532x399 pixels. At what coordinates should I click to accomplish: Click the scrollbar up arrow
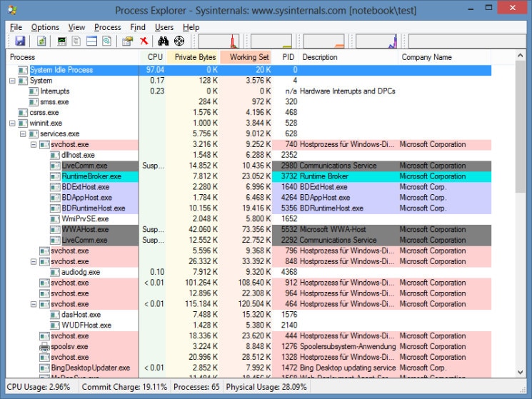pos(520,55)
